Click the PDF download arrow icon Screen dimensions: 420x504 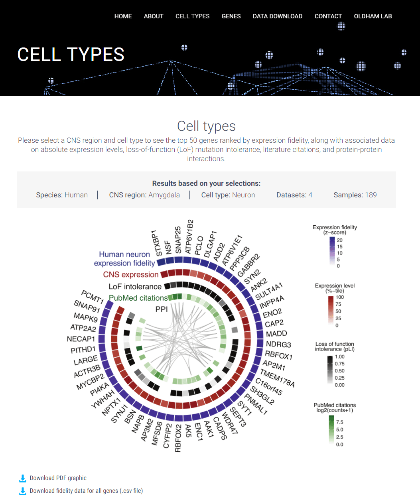click(23, 478)
